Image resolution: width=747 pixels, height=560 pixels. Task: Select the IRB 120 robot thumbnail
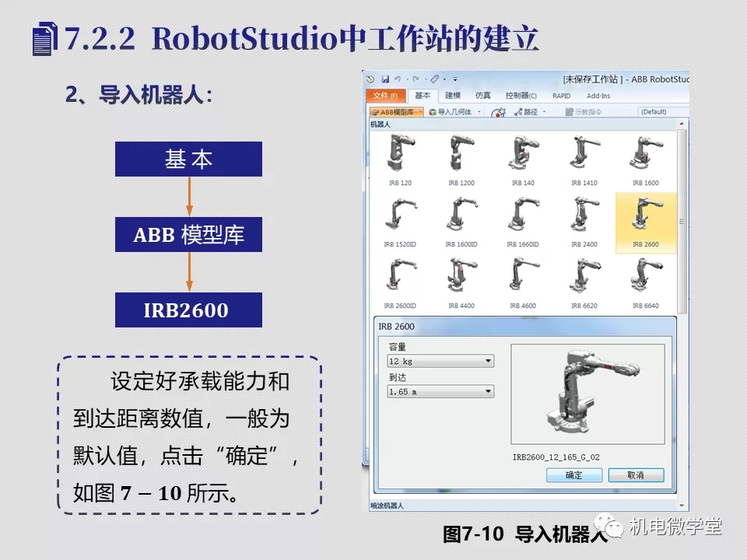click(x=400, y=159)
